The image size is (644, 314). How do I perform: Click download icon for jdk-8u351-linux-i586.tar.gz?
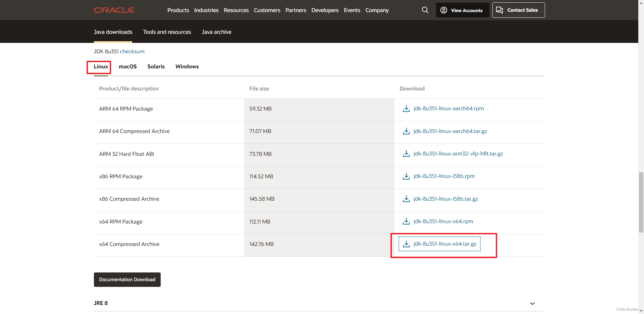(406, 199)
